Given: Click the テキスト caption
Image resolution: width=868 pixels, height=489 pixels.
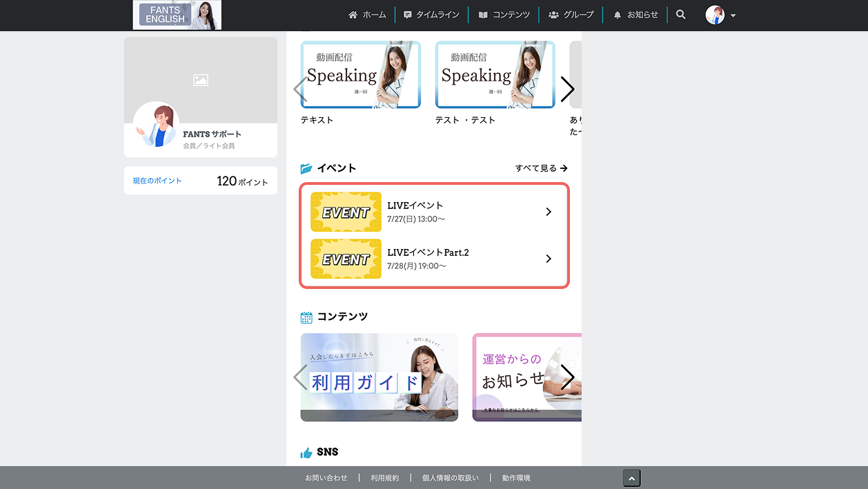Looking at the screenshot, I should pyautogui.click(x=317, y=120).
